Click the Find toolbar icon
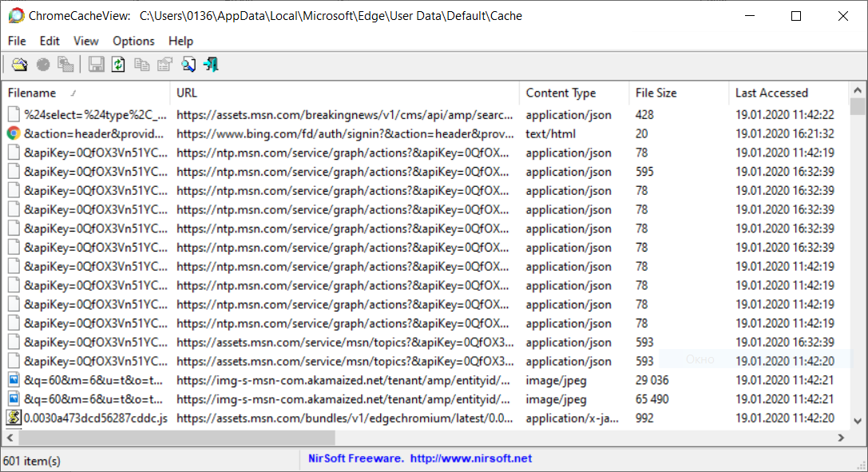Screen dimensions: 868x472 [x=188, y=64]
